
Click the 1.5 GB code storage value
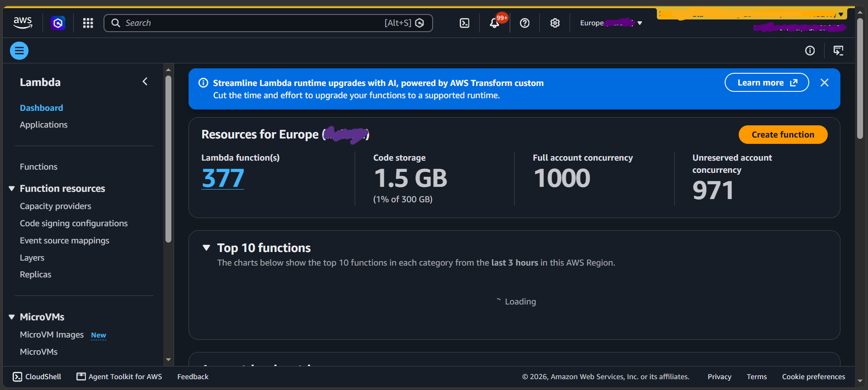coord(410,178)
